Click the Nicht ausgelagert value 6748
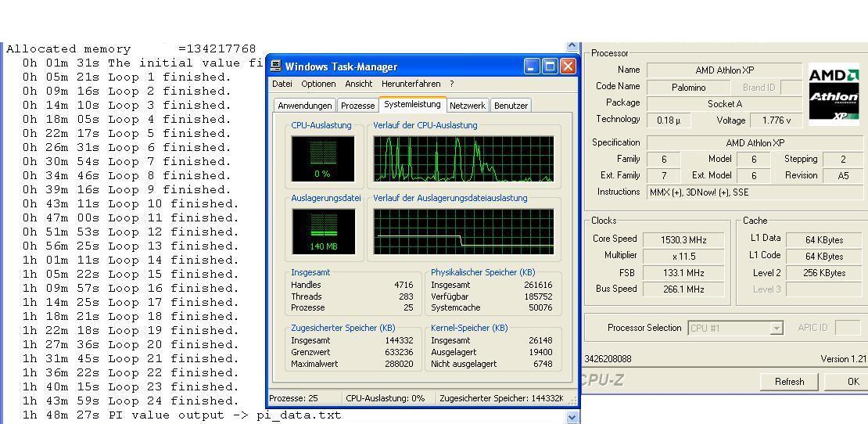Screen dimensions: 868x424 (543, 364)
